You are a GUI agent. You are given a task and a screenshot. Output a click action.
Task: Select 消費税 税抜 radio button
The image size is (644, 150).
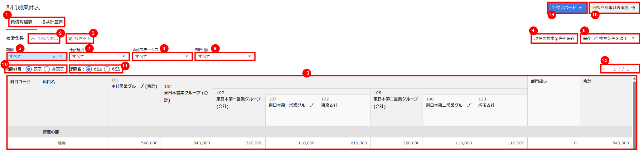coord(89,69)
